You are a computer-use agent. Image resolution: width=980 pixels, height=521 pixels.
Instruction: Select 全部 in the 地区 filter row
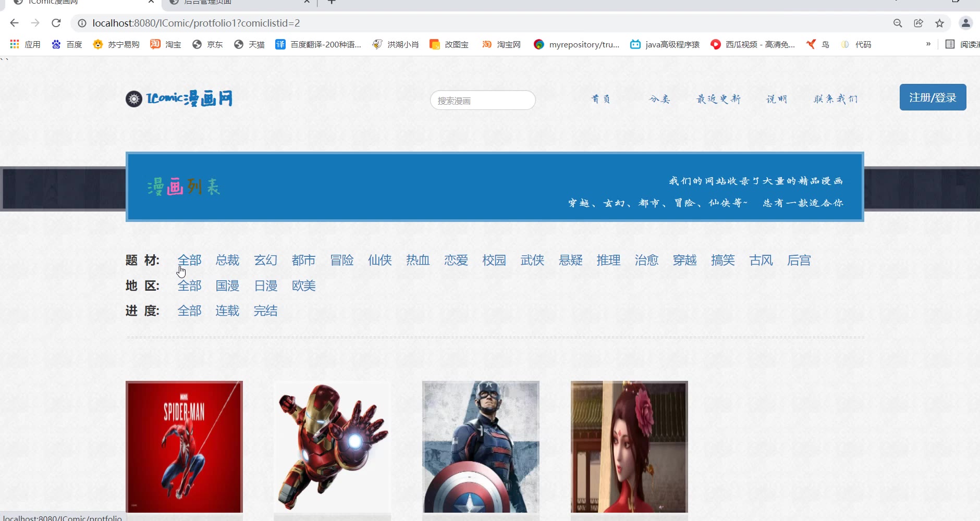coord(189,286)
